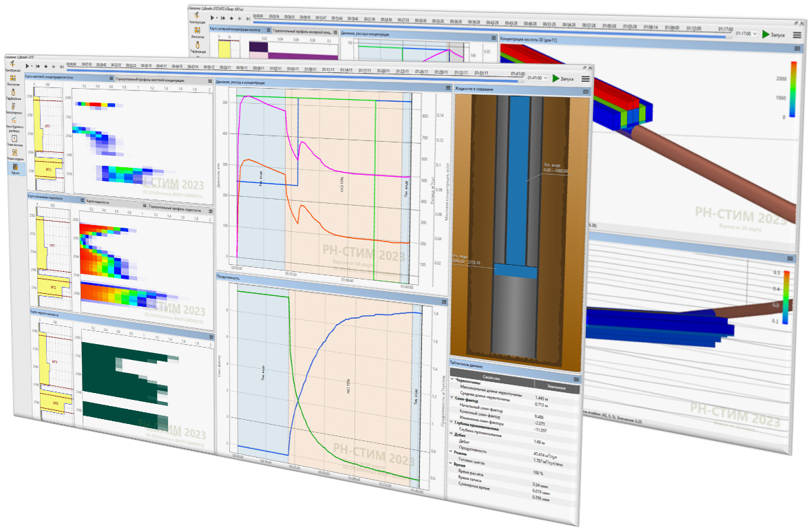Open Перфорация in back window sidebar
Viewport: 811px width, 532px height.
pos(198,47)
